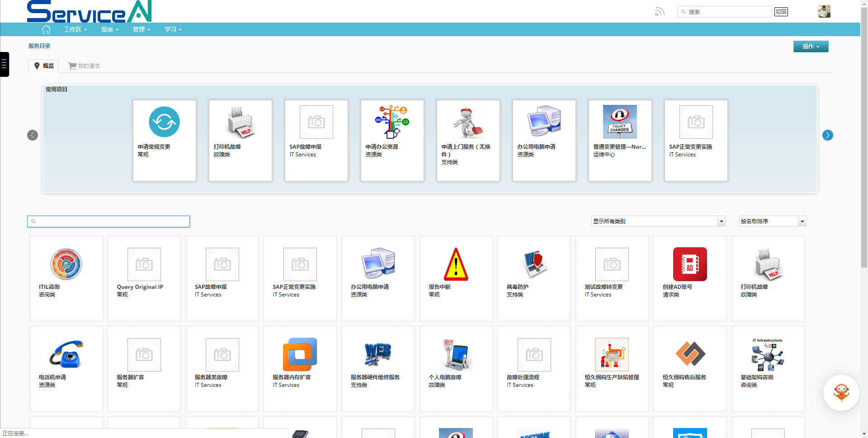Click the 申请常规变更 refresh icon tile
Viewport: 868px width, 438px height.
click(x=164, y=122)
